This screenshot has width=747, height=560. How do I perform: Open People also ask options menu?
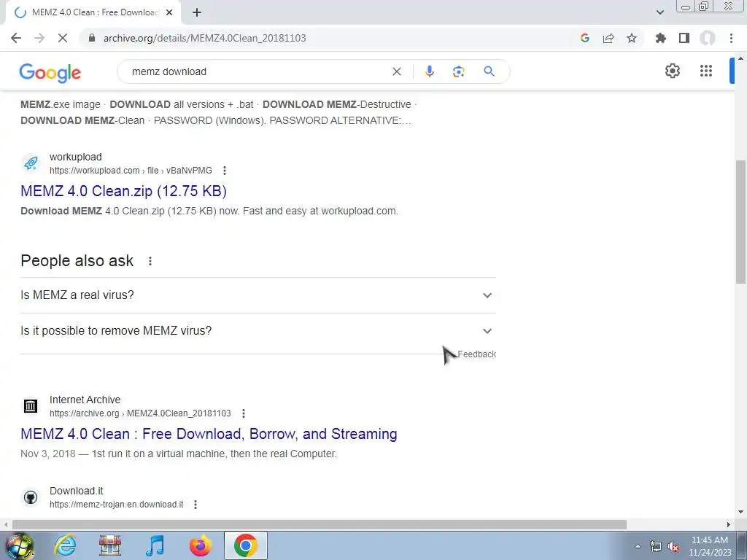(150, 261)
